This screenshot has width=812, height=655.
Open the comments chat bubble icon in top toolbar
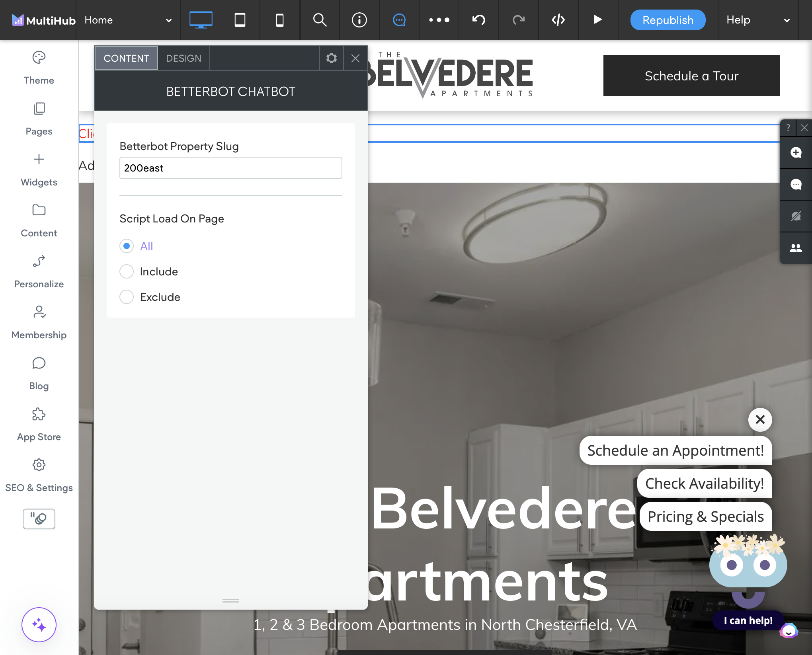click(399, 20)
